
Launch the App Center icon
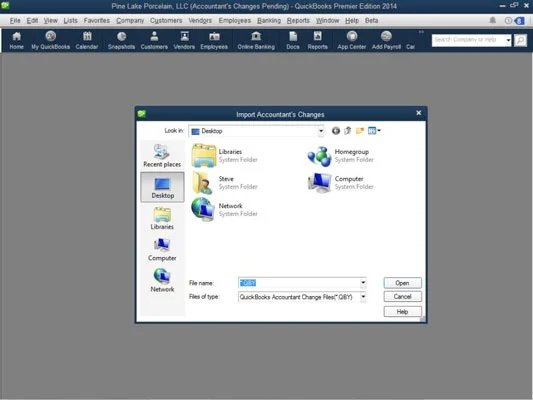point(351,40)
